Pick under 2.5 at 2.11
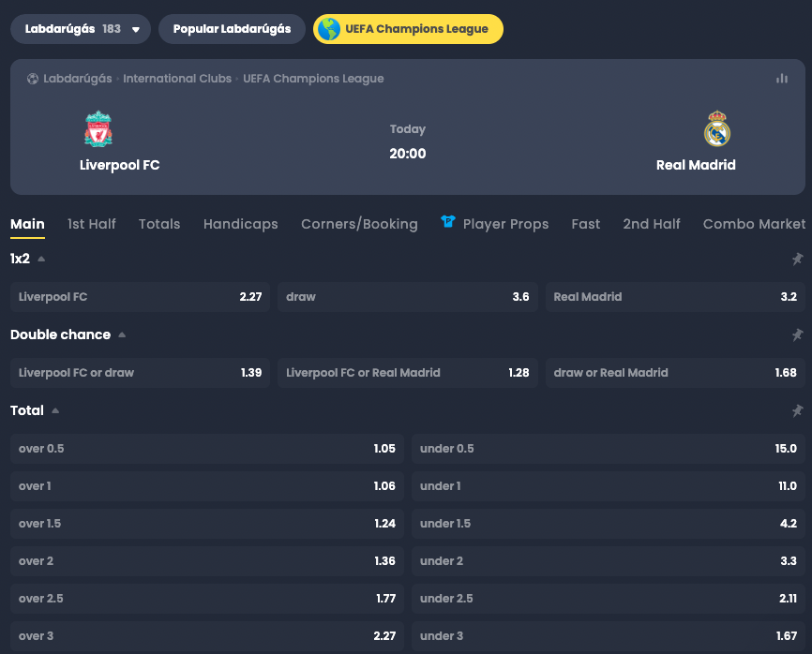The width and height of the screenshot is (812, 654). (x=609, y=599)
